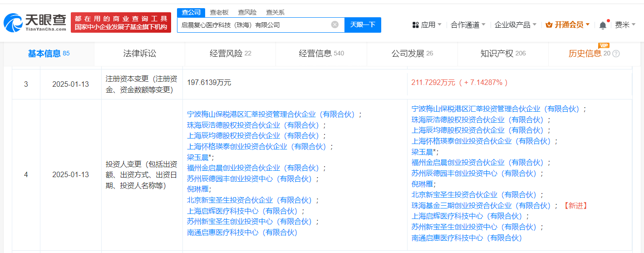
Task: Switch to 经营风险 tab
Action: click(x=231, y=54)
